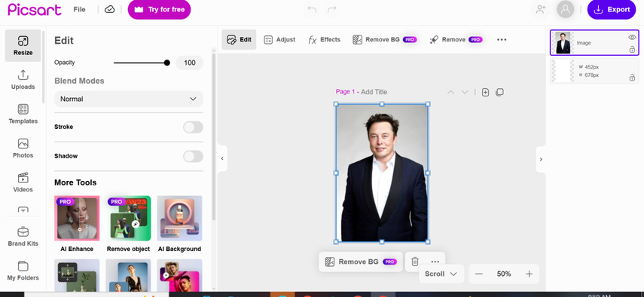The image size is (644, 297).
Task: Toggle lock on the Image layer
Action: pyautogui.click(x=632, y=50)
